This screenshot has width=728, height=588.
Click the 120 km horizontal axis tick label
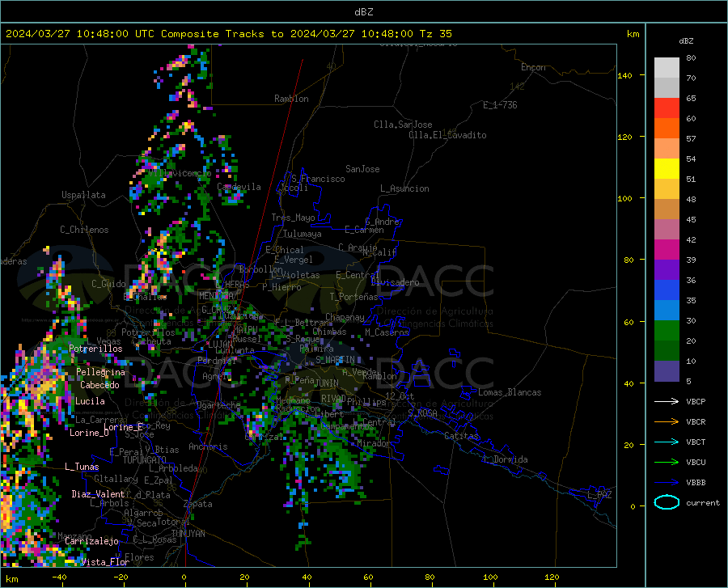552,577
